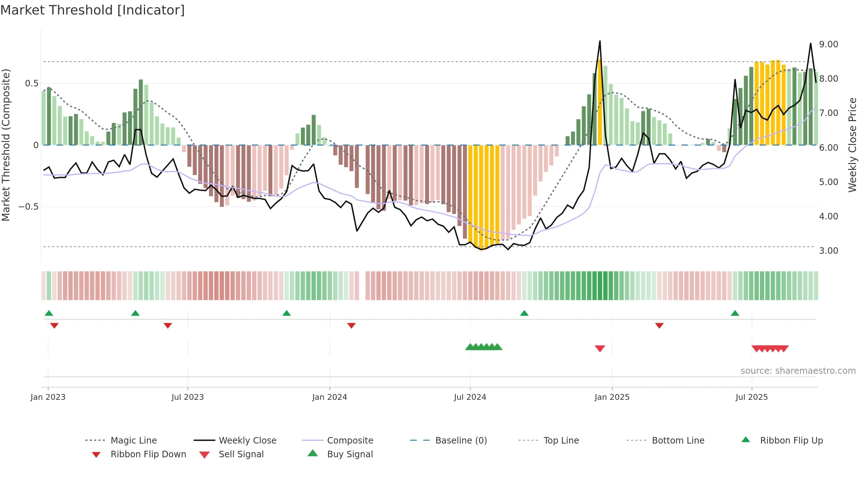
Task: Click the red Ribbon Flip Down marker at Jan 2023
Action: pyautogui.click(x=54, y=325)
